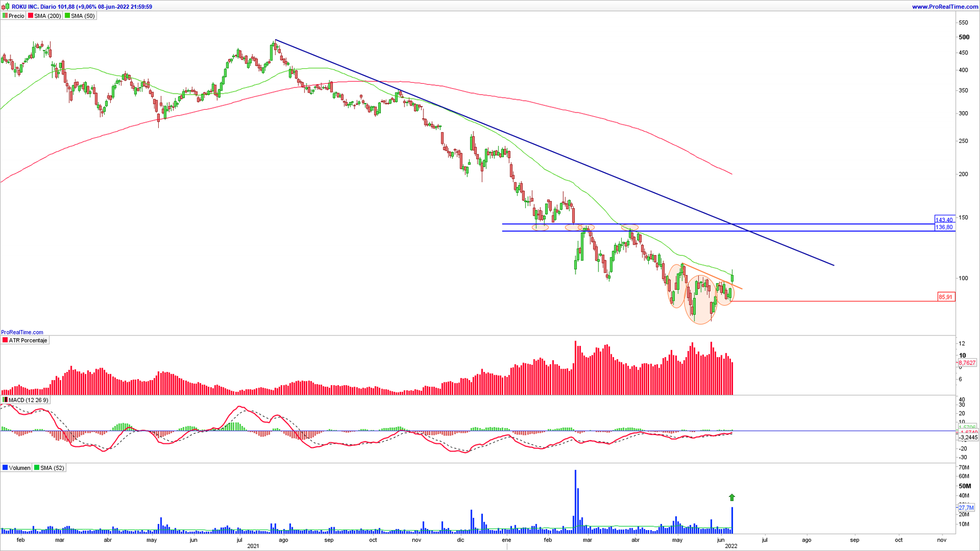Open the www.ProRealTime.com link in the title bar
Screen dimensions: 980x551
945,7
